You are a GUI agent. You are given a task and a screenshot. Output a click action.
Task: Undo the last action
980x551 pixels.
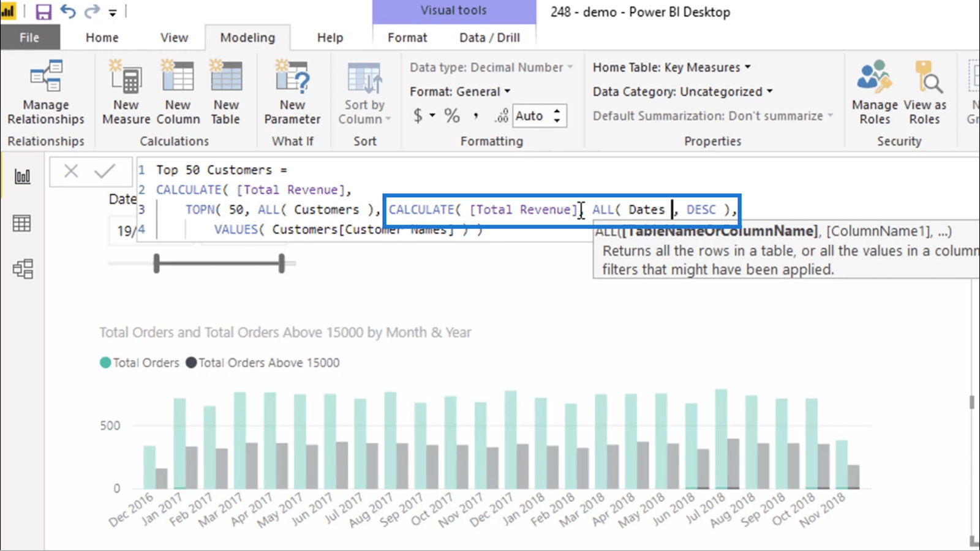click(68, 12)
